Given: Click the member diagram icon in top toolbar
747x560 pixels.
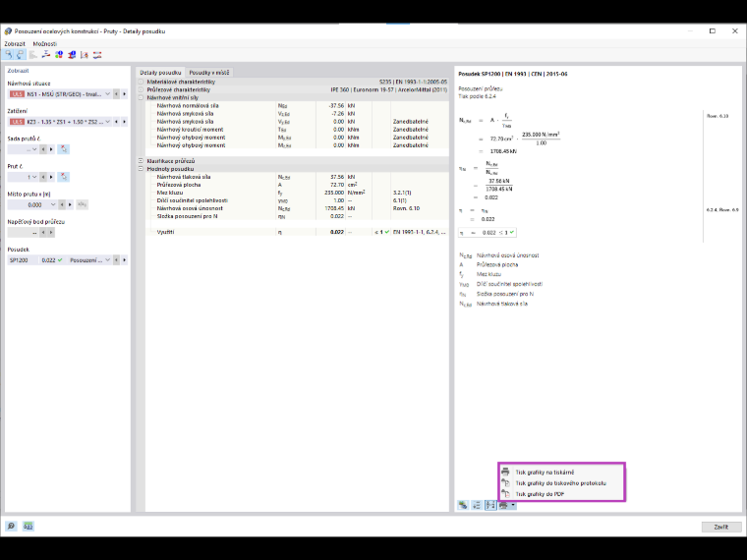Looking at the screenshot, I should tap(46, 55).
